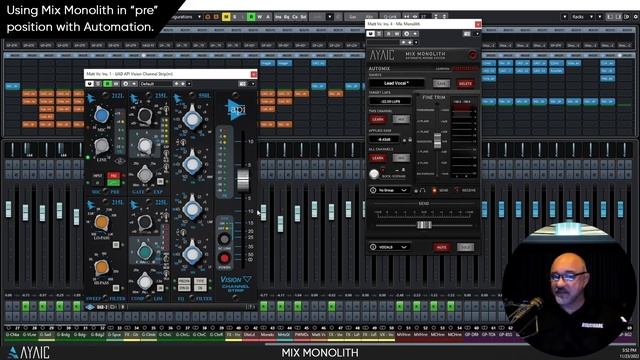Click SAVE beside the Lead Vocal preset
640x360 pixels.
point(441,83)
